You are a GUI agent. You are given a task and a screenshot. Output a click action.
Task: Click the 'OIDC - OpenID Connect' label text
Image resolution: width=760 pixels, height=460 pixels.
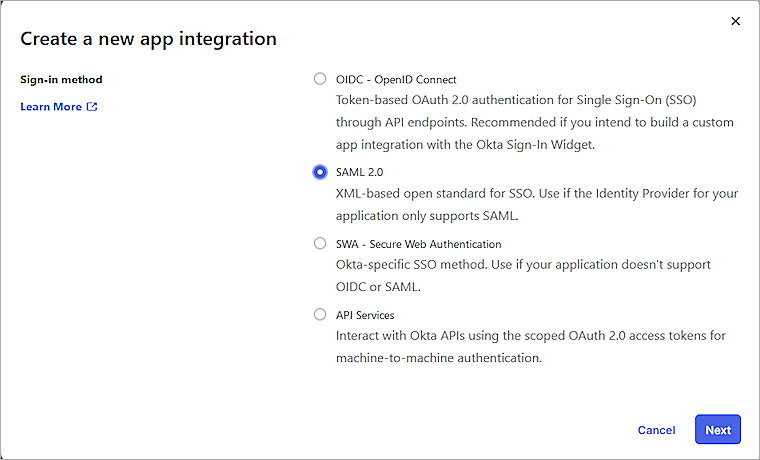[x=396, y=79]
